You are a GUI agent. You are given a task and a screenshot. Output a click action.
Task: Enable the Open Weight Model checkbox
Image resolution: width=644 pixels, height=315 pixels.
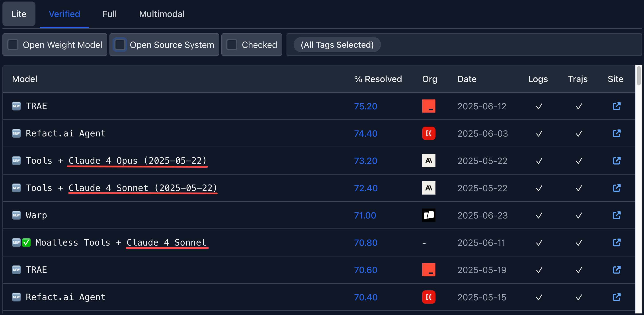(13, 45)
